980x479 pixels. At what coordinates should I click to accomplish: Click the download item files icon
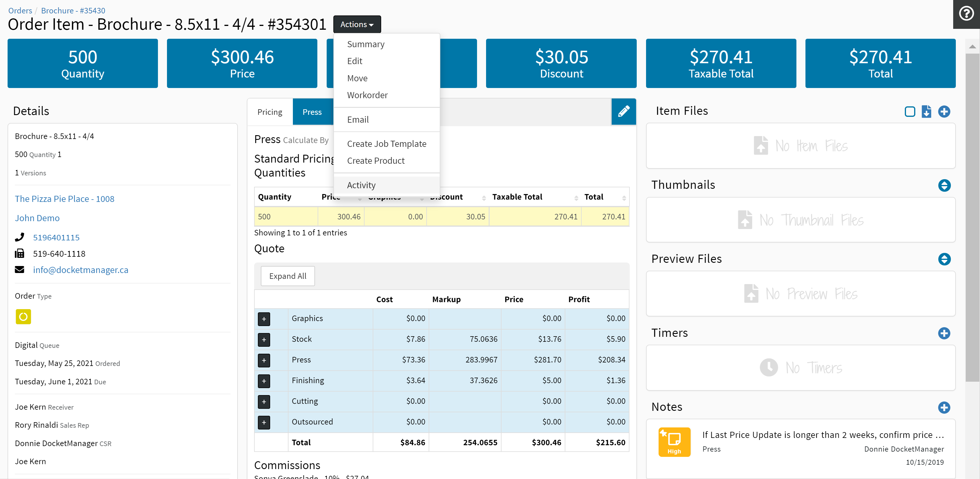[x=926, y=112]
